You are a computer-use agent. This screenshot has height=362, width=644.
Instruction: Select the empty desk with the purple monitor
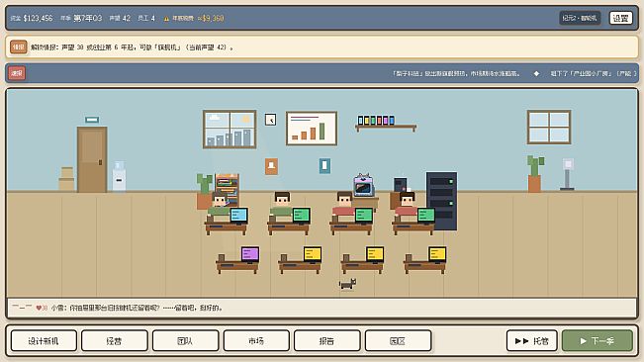click(x=237, y=260)
